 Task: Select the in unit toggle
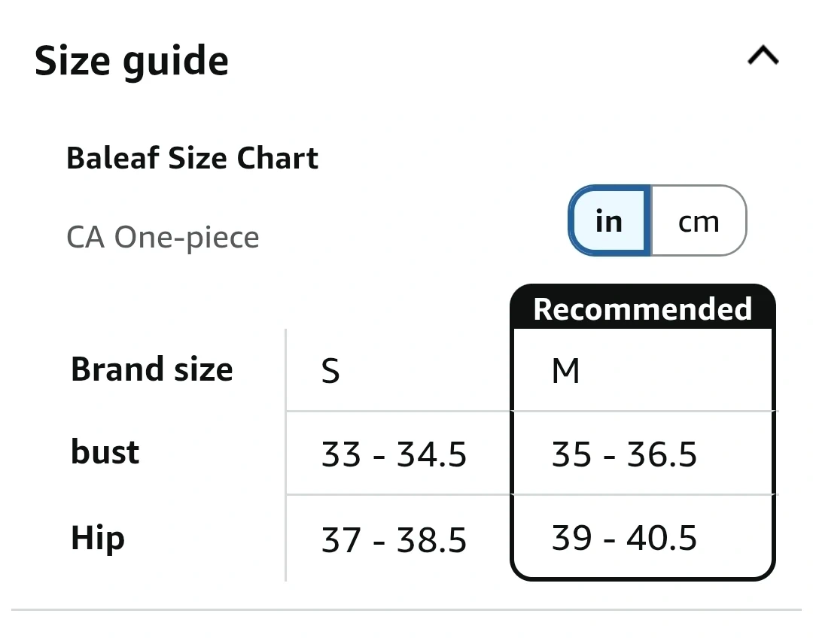(609, 221)
